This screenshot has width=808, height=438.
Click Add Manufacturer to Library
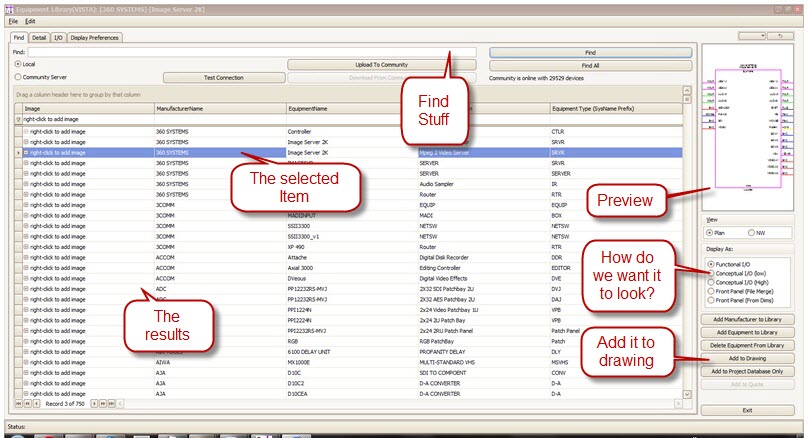[747, 319]
